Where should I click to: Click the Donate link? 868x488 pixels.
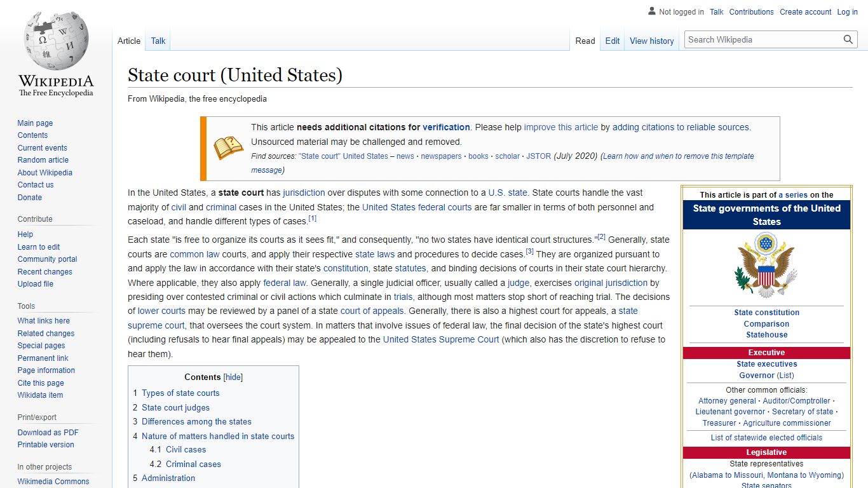(x=30, y=198)
